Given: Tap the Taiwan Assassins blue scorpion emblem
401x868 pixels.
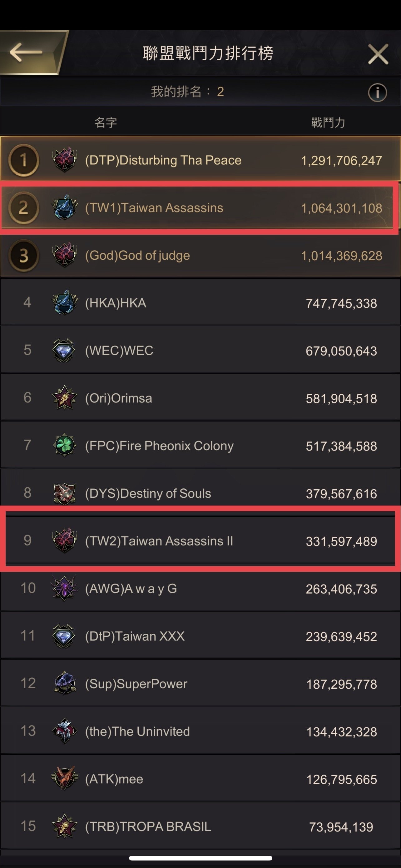Looking at the screenshot, I should point(65,207).
